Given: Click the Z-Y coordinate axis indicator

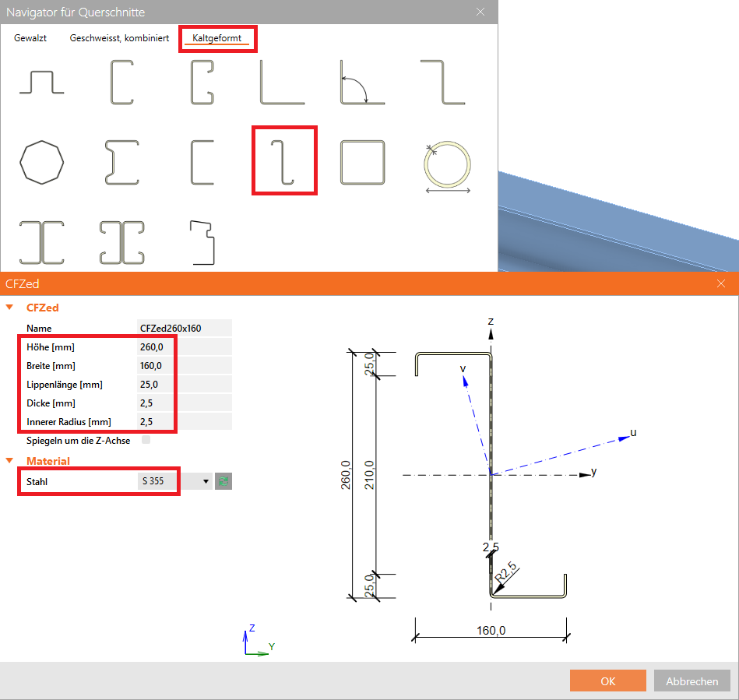Looking at the screenshot, I should click(259, 640).
